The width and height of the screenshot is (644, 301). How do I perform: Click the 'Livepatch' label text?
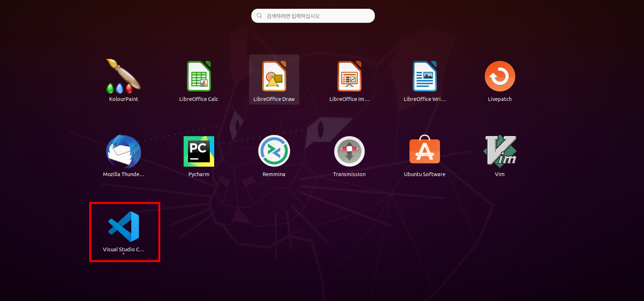[500, 99]
